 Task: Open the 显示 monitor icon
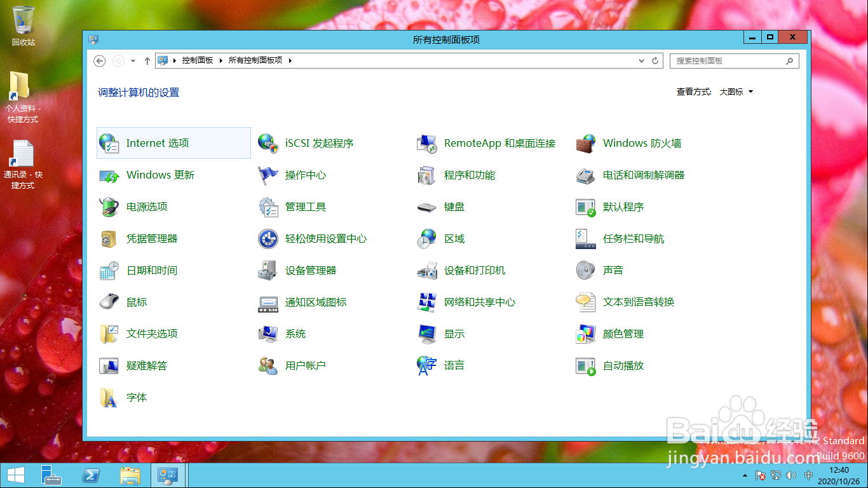[427, 334]
